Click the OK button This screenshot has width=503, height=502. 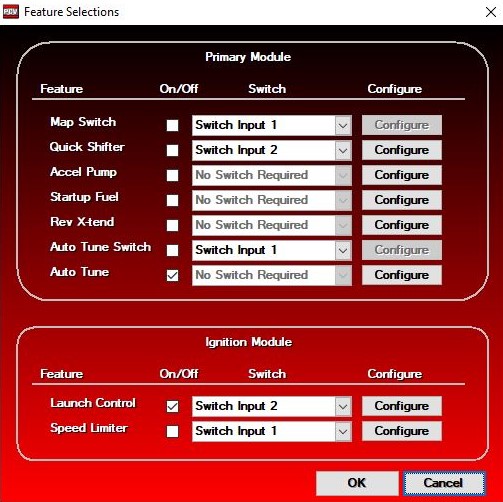click(x=357, y=483)
